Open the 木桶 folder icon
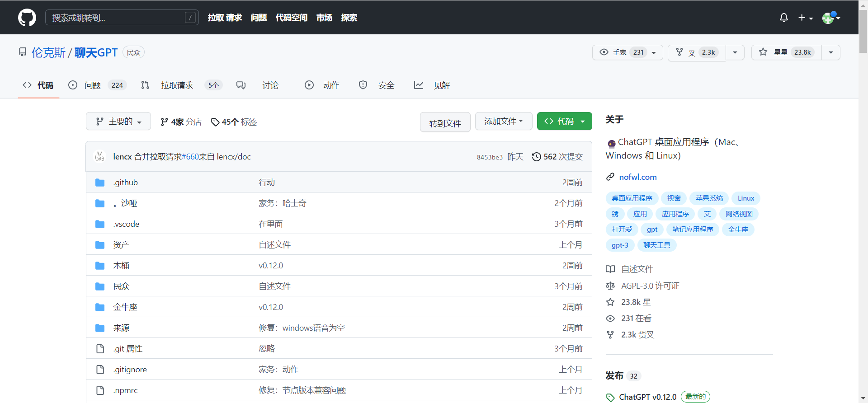The height and width of the screenshot is (403, 868). pyautogui.click(x=100, y=266)
